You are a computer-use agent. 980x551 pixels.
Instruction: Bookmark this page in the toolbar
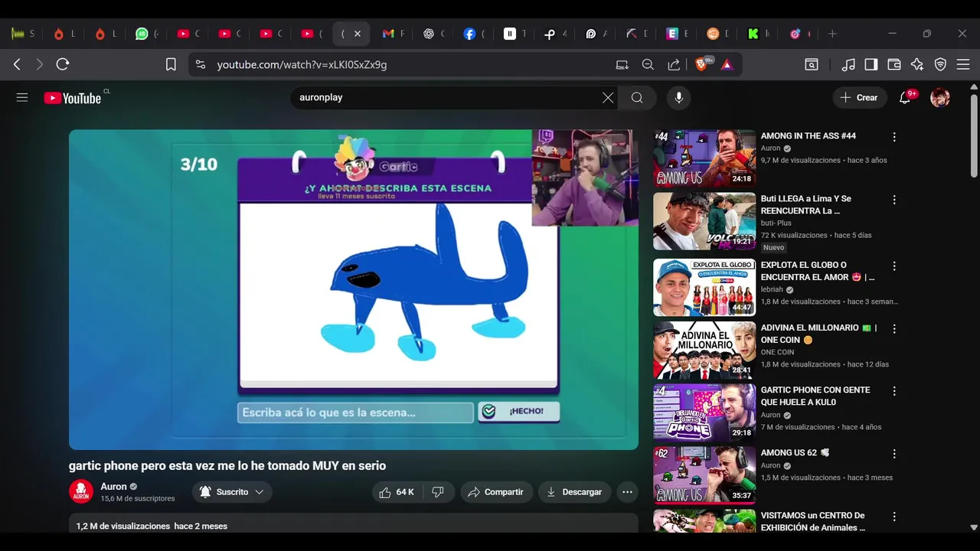point(171,65)
